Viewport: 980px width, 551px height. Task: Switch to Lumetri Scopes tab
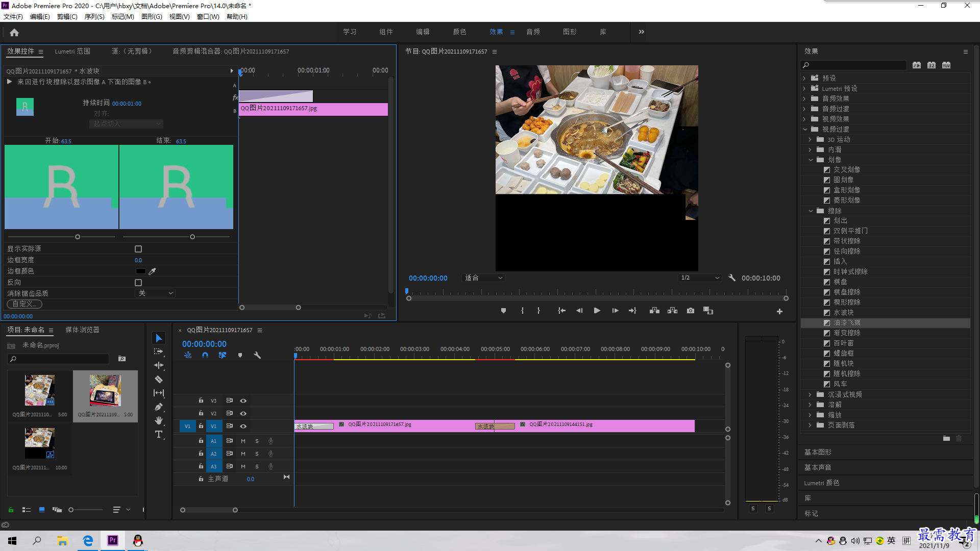[72, 52]
